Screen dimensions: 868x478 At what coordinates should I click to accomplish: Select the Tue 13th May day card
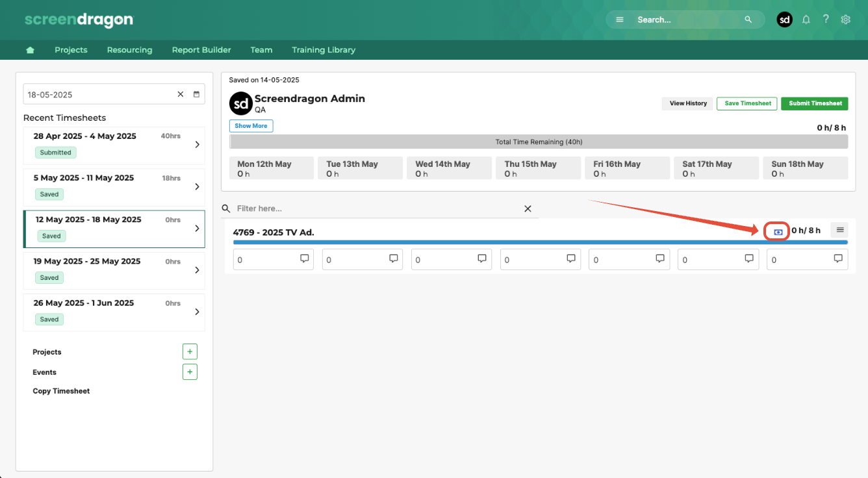click(x=361, y=168)
